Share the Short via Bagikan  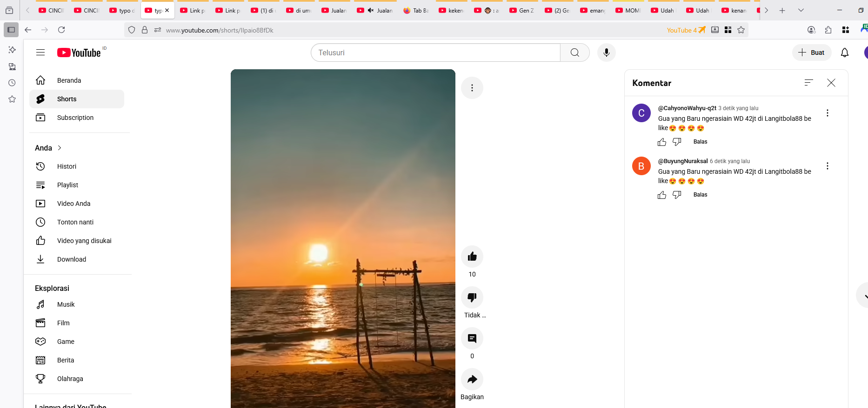(472, 379)
